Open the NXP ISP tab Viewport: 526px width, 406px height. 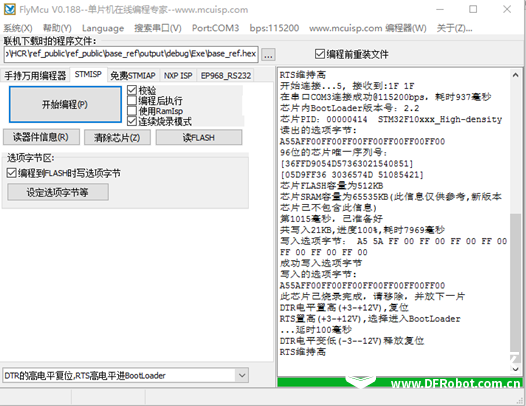(x=178, y=75)
